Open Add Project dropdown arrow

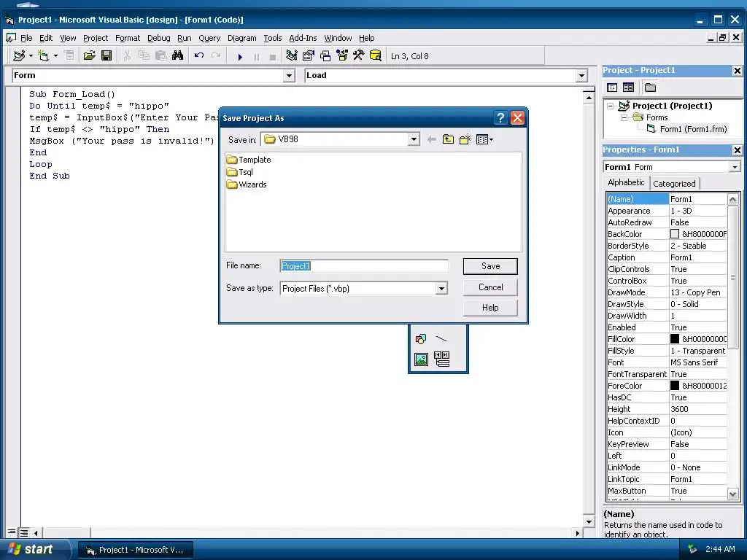click(31, 55)
